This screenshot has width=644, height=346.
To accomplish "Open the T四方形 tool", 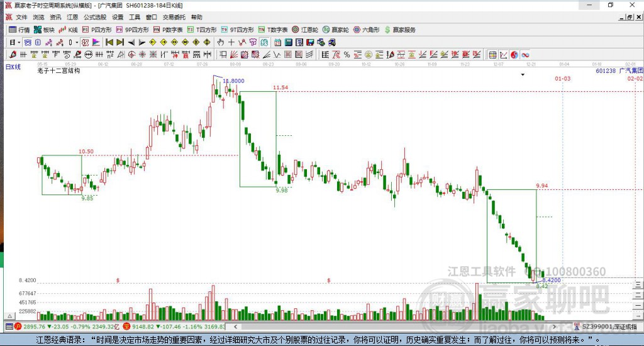I will (x=202, y=30).
